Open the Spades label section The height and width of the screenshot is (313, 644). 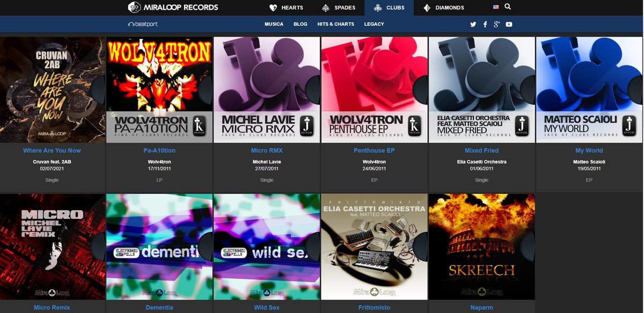coord(338,8)
